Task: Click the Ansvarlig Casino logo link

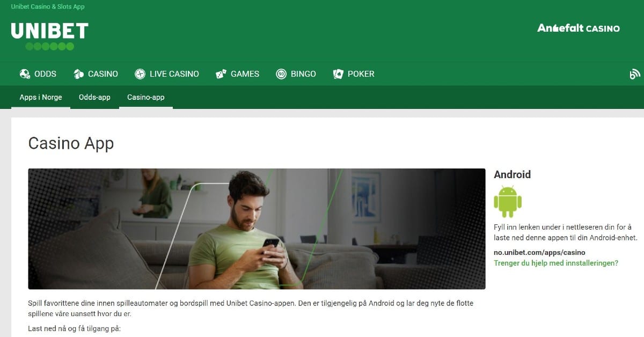Action: (579, 28)
